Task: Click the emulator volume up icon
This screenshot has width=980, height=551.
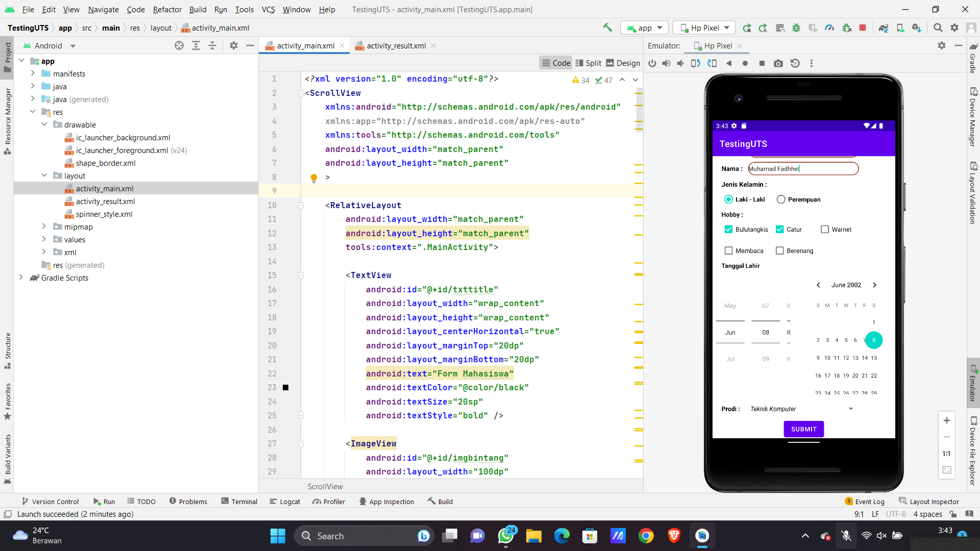Action: click(x=666, y=63)
